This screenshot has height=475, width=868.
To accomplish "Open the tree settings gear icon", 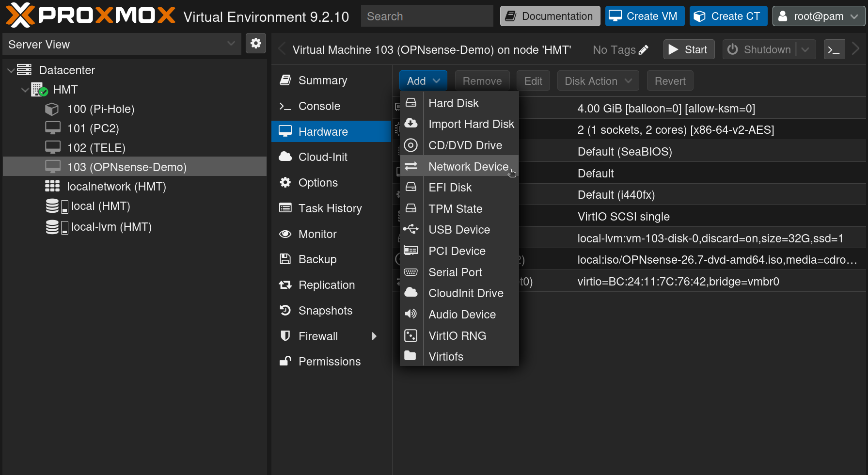I will tap(256, 44).
